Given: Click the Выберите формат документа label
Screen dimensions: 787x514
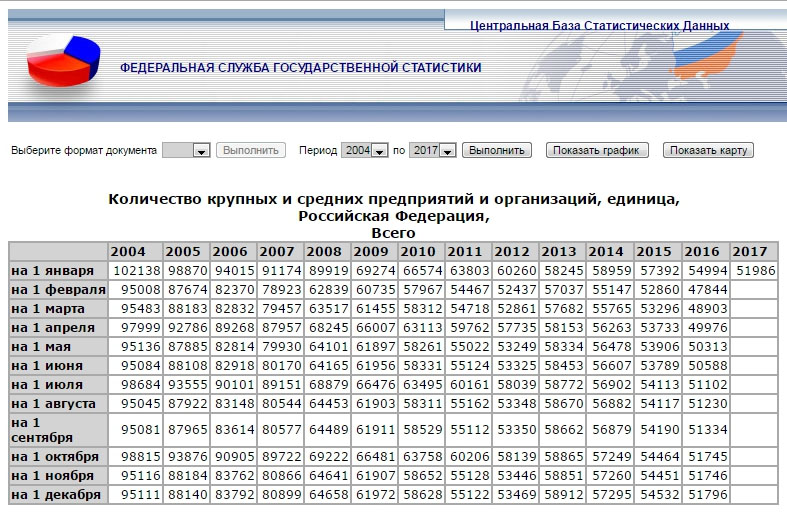Looking at the screenshot, I should coord(84,150).
